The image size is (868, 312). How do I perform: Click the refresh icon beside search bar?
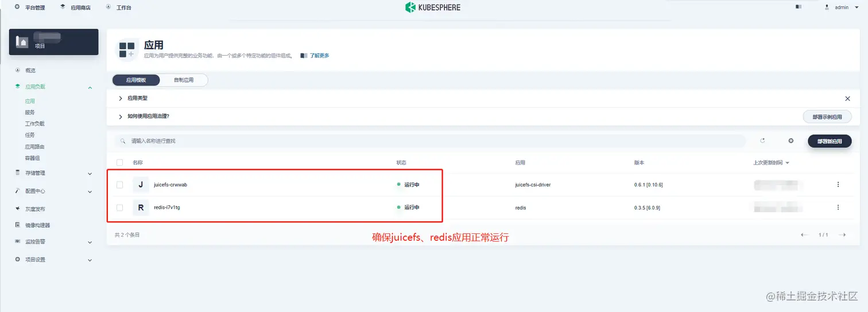click(762, 141)
